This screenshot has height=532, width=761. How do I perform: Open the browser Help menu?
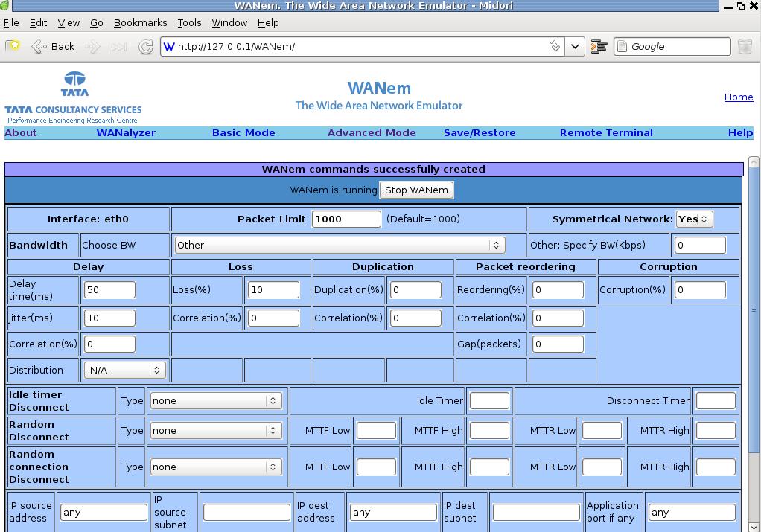coord(268,23)
